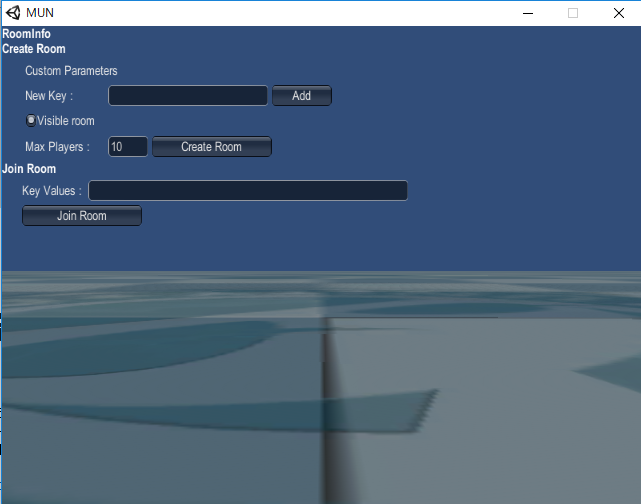Click the Key Values : label

tap(52, 190)
